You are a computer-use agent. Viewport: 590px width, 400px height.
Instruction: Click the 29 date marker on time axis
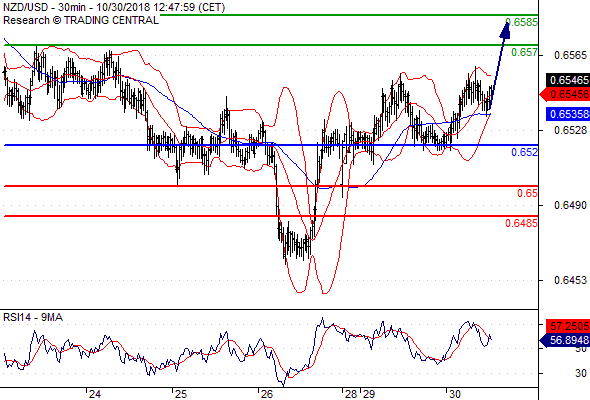click(369, 394)
